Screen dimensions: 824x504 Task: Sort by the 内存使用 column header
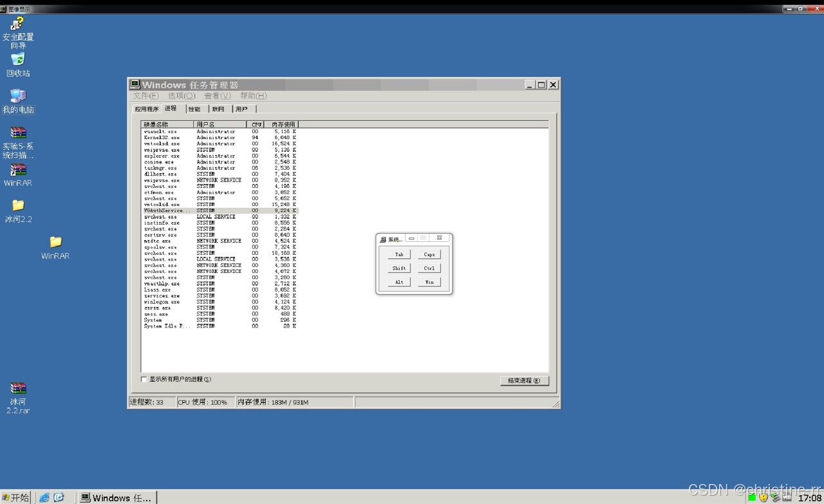tap(281, 124)
